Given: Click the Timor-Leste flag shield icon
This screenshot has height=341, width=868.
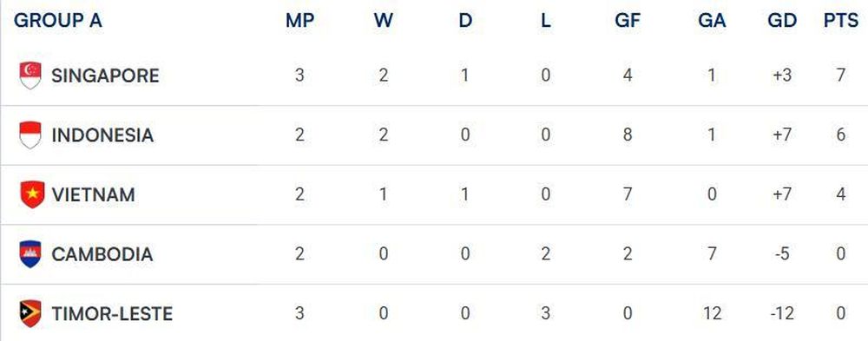Looking at the screenshot, I should pyautogui.click(x=30, y=314).
